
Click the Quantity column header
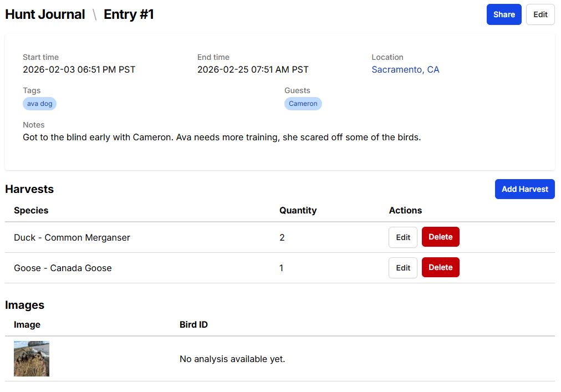click(298, 211)
